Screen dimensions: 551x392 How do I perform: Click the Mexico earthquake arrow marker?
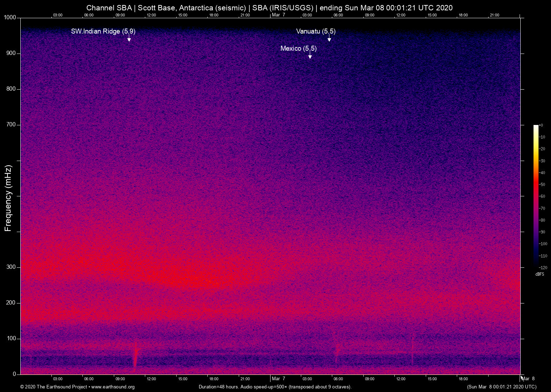point(310,56)
